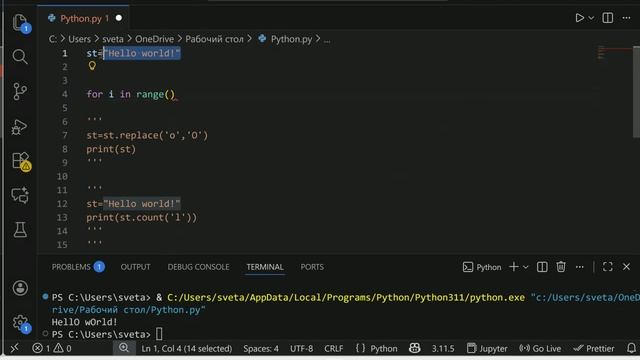Open the Chat view in activity bar
The image size is (640, 360).
20,195
